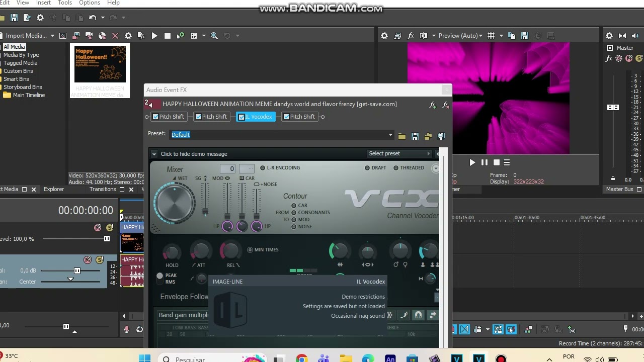The width and height of the screenshot is (644, 362).
Task: Open the Tools menu
Action: (x=65, y=3)
